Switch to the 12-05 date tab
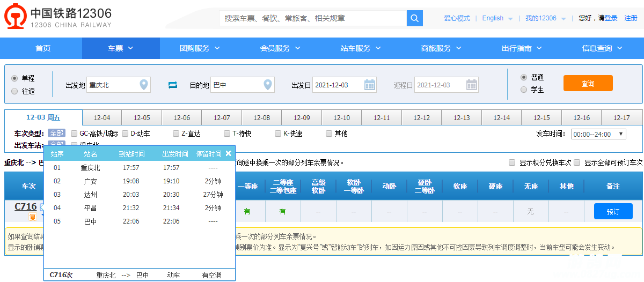644x282 pixels. pos(142,117)
